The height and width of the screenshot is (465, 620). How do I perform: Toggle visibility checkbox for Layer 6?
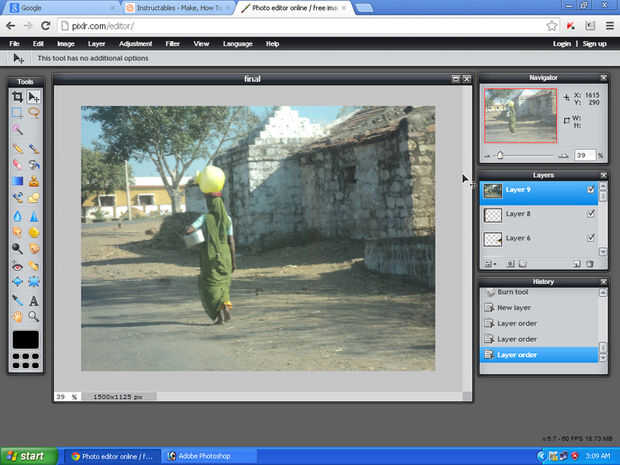pyautogui.click(x=590, y=238)
